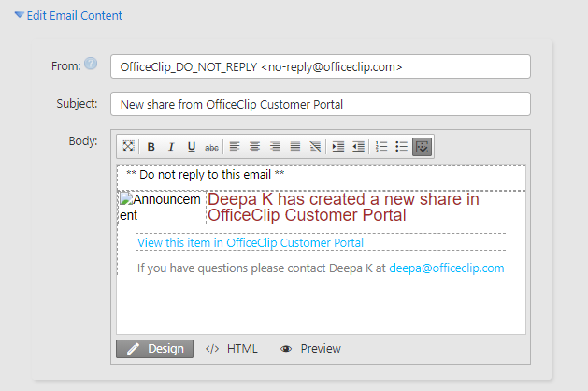
Task: Click the select-all toolbar icon
Action: pyautogui.click(x=128, y=146)
